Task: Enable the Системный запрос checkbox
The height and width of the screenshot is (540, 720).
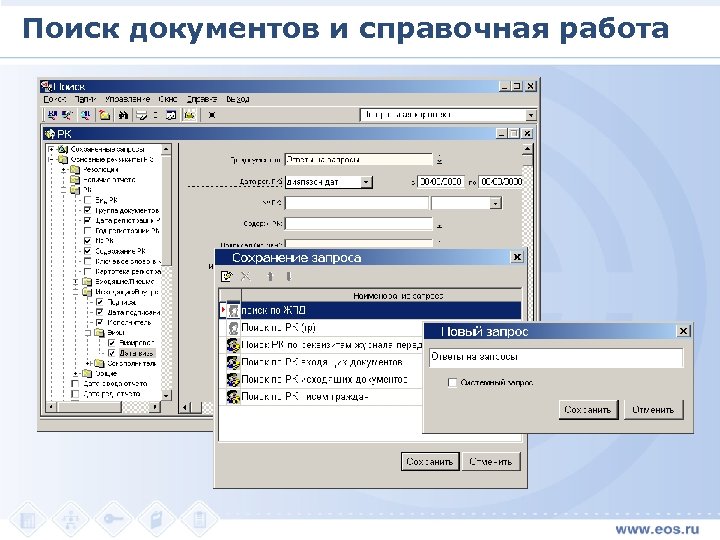Action: pos(452,382)
